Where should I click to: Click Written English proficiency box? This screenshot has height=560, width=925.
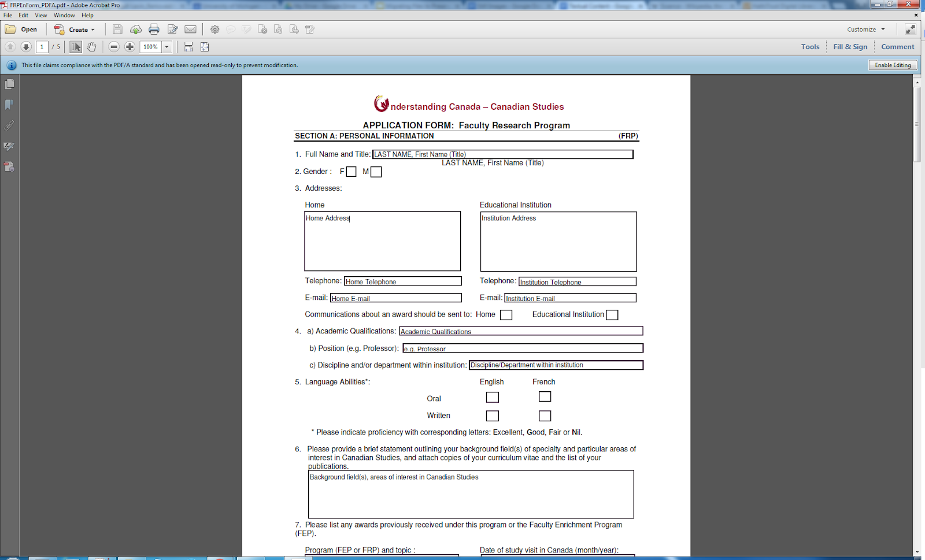coord(493,416)
